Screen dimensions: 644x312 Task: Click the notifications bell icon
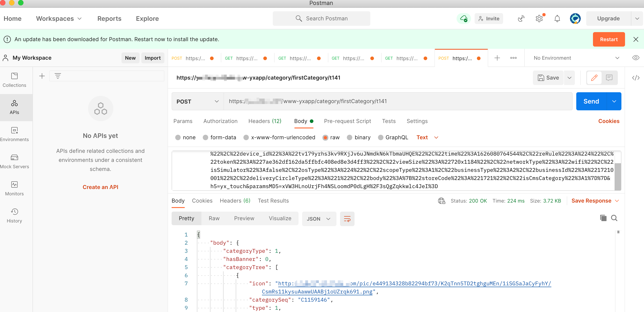tap(557, 19)
